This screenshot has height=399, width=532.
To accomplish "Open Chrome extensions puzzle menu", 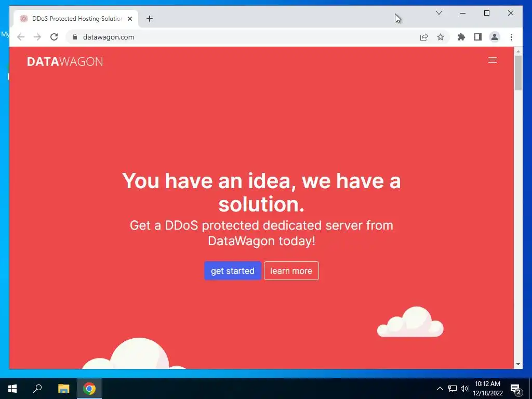I will click(461, 37).
